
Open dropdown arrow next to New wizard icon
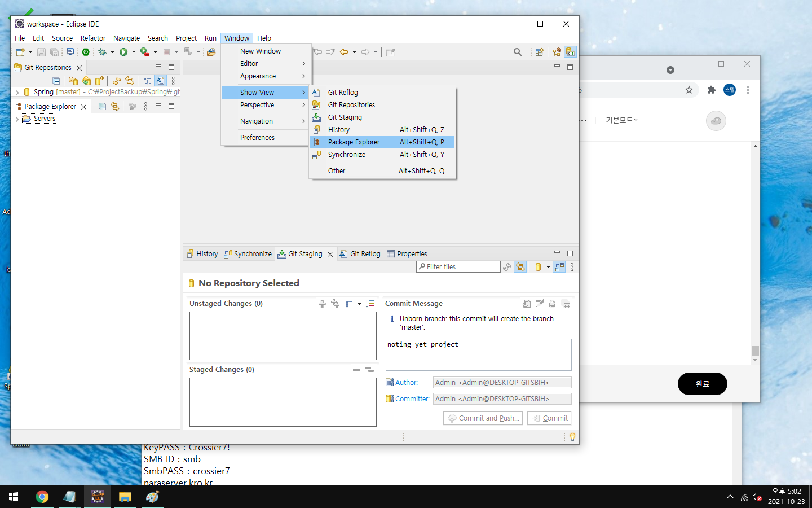[30, 52]
